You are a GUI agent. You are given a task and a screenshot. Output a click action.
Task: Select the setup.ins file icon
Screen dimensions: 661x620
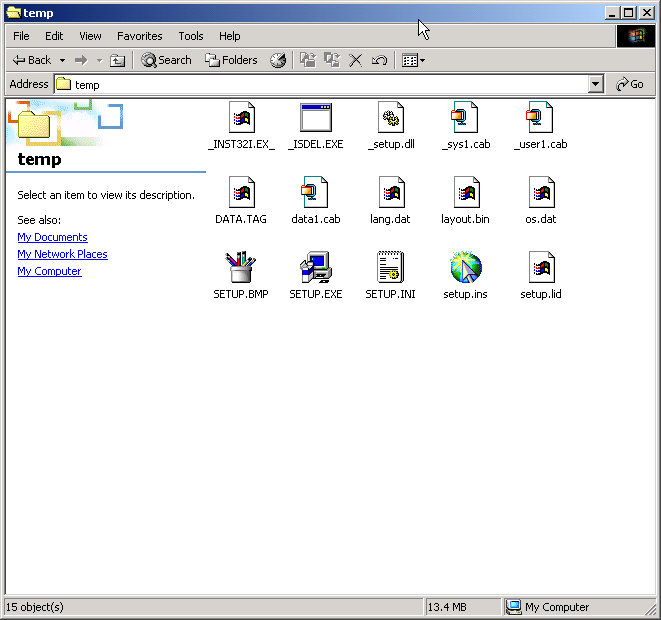pos(465,268)
